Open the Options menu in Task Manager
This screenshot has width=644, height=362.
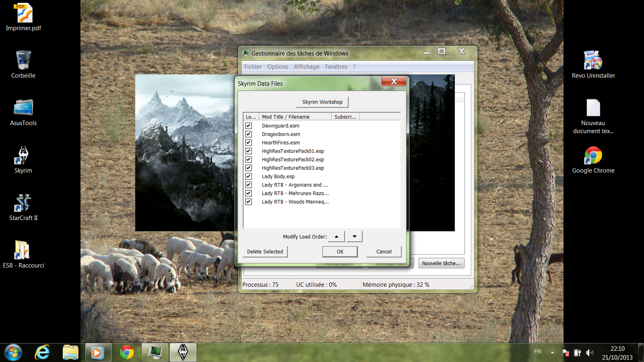tap(278, 67)
